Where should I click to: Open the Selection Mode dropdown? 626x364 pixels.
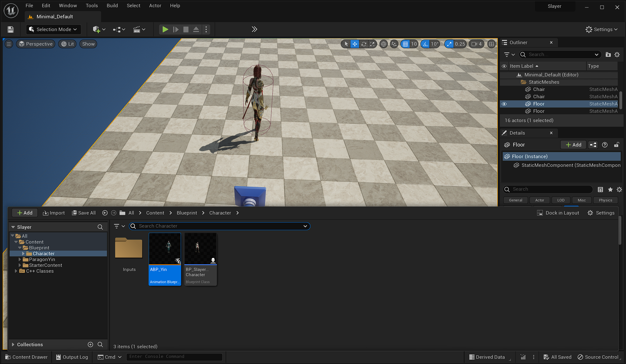[53, 29]
